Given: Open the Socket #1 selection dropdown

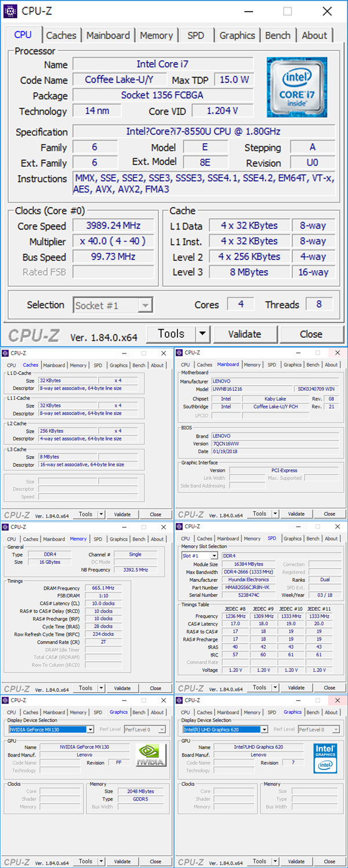Looking at the screenshot, I should [x=146, y=305].
